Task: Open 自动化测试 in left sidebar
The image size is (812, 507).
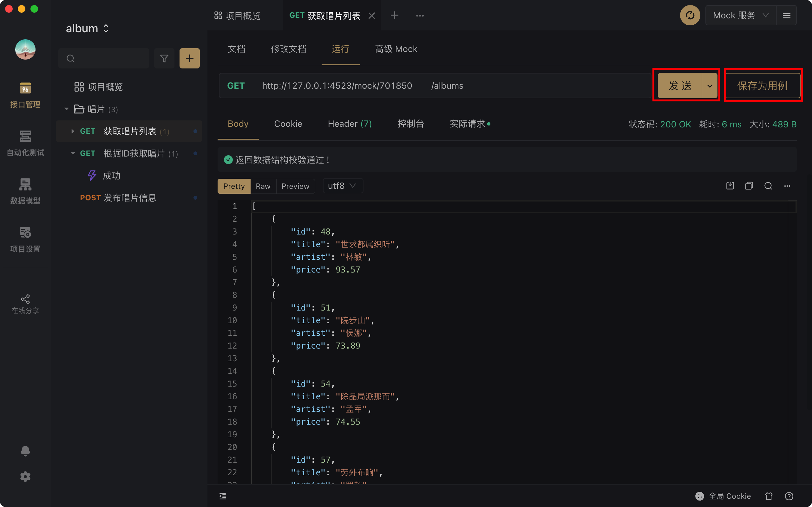Action: [25, 143]
